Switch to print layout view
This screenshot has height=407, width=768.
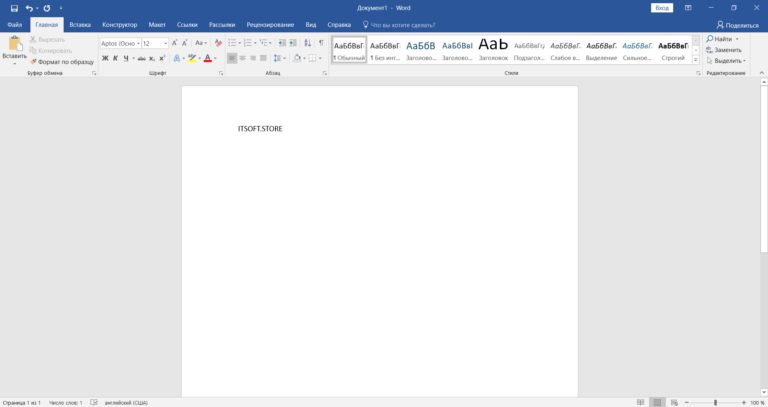tap(657, 403)
